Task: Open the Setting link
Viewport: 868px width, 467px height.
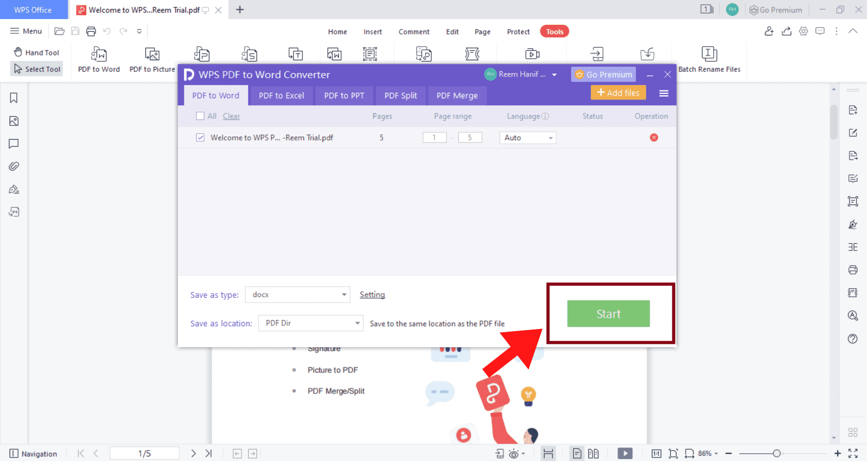Action: (x=373, y=295)
